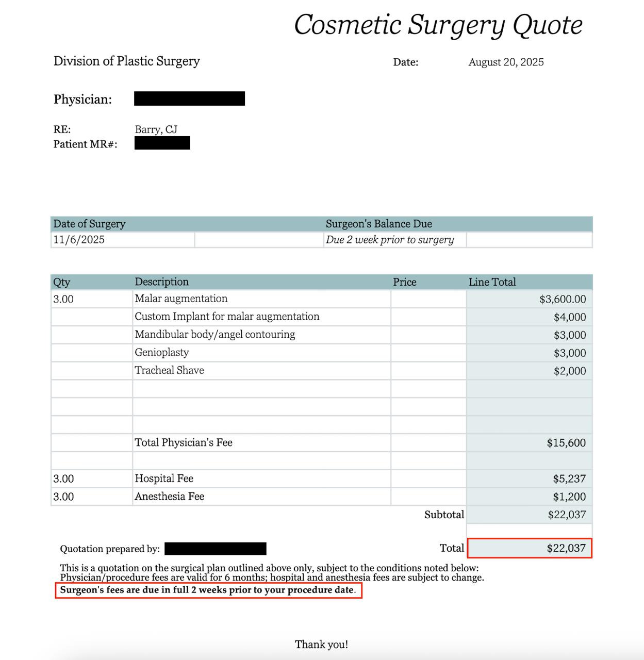Select the Genioplasty description cell
The width and height of the screenshot is (644, 660).
pyautogui.click(x=162, y=353)
